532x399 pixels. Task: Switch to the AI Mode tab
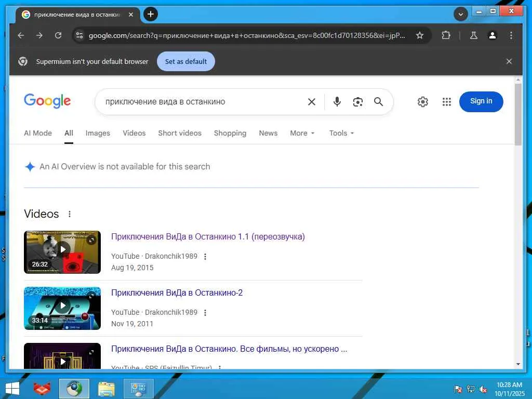(x=37, y=133)
